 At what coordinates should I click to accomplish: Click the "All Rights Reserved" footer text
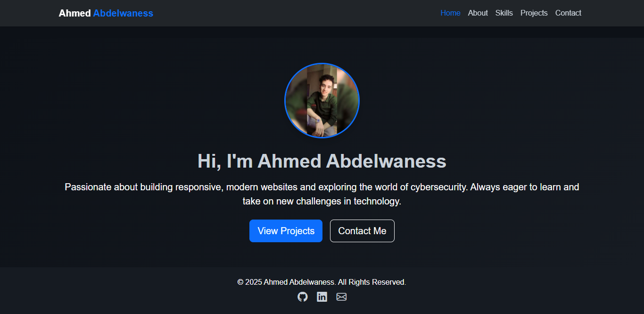click(372, 282)
